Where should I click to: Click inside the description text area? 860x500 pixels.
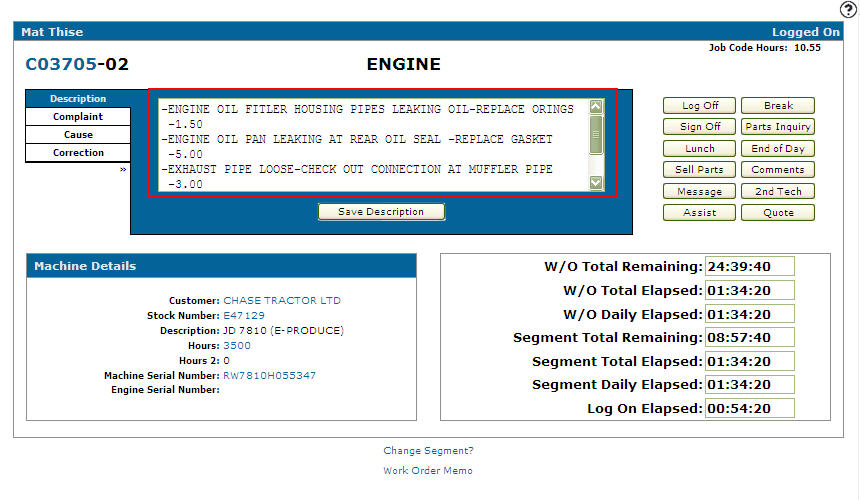tap(370, 140)
